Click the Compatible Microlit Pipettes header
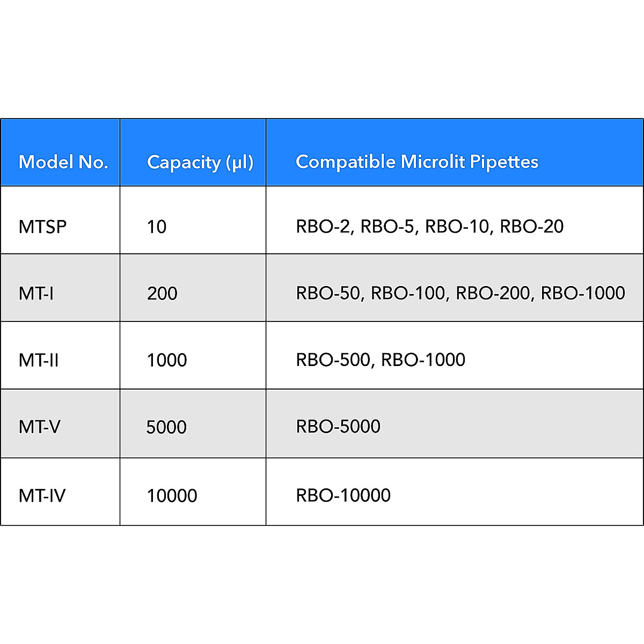 tap(416, 162)
